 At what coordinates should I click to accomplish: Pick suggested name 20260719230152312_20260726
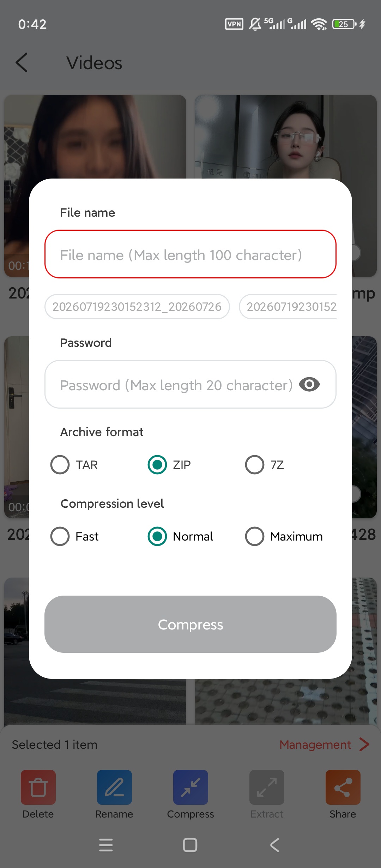[x=137, y=307]
